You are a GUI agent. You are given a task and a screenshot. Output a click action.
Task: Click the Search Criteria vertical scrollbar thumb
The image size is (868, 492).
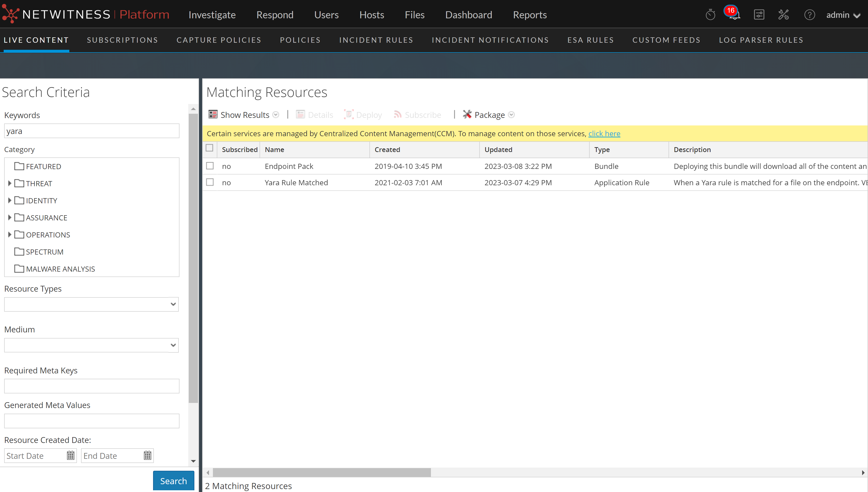[x=193, y=258]
